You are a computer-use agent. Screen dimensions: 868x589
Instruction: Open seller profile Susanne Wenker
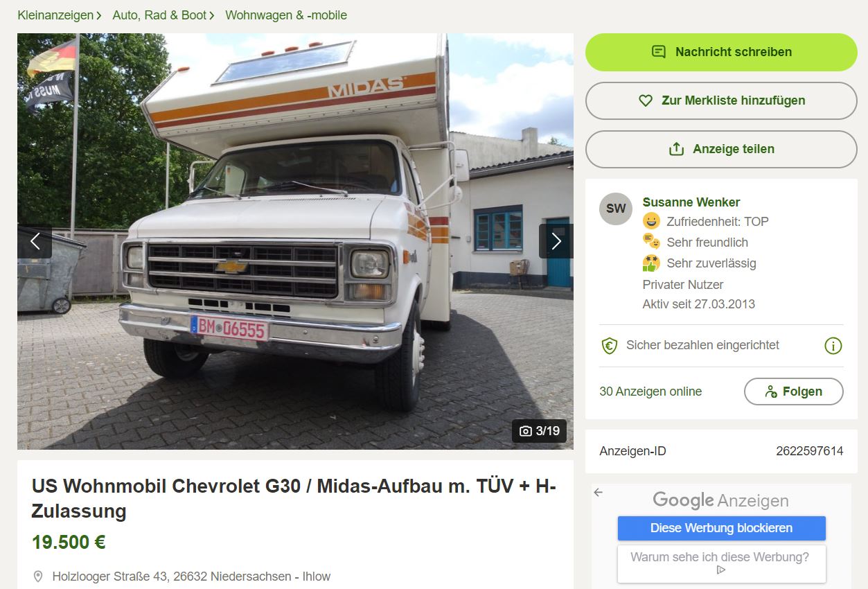point(691,202)
